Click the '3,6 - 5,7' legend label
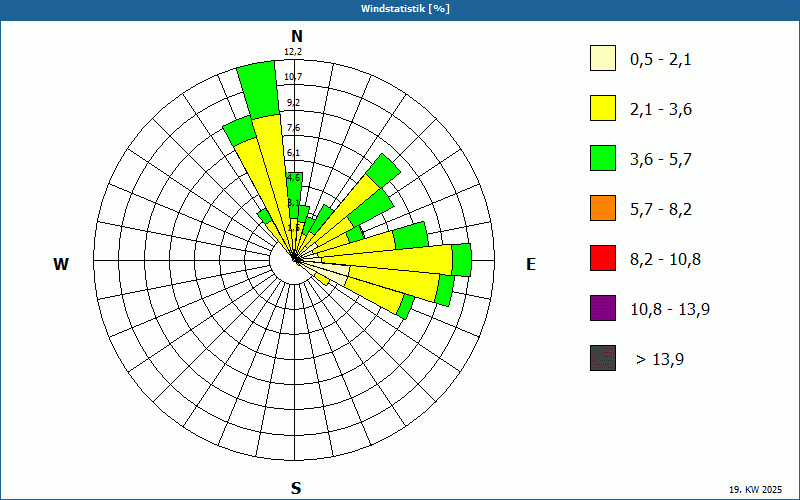 pyautogui.click(x=661, y=160)
